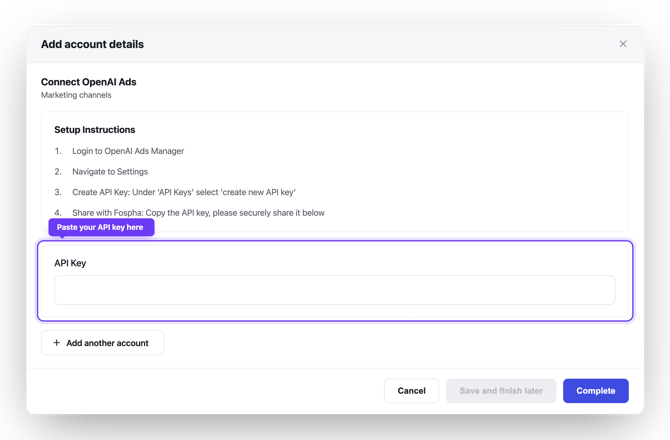This screenshot has height=440, width=670.
Task: Click the 'API Key' field label
Action: pos(70,263)
